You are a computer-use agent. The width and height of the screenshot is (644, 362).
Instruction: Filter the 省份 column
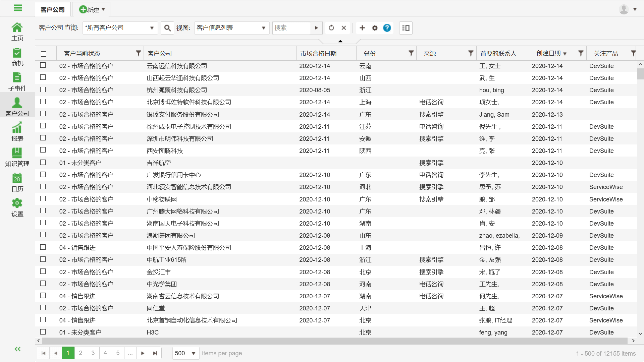coord(411,53)
